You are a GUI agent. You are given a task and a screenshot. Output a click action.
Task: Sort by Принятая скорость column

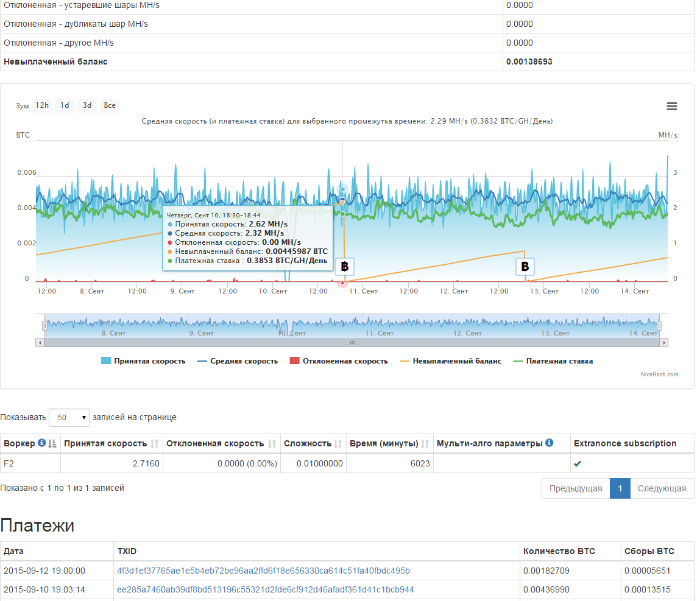(155, 444)
